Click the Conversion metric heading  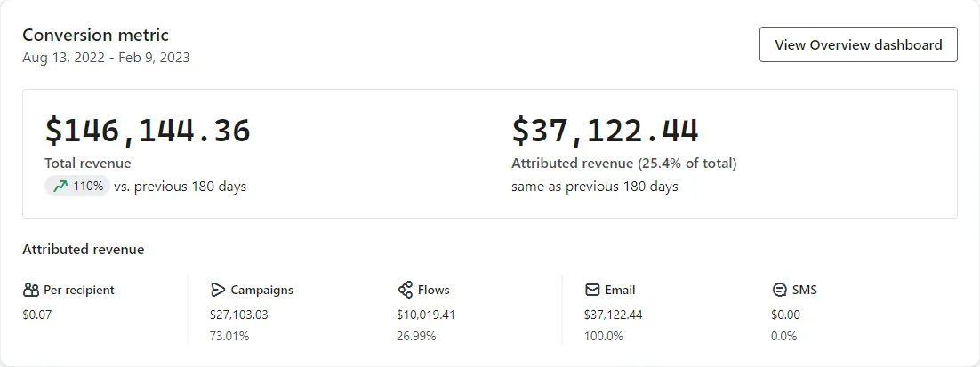pyautogui.click(x=96, y=35)
